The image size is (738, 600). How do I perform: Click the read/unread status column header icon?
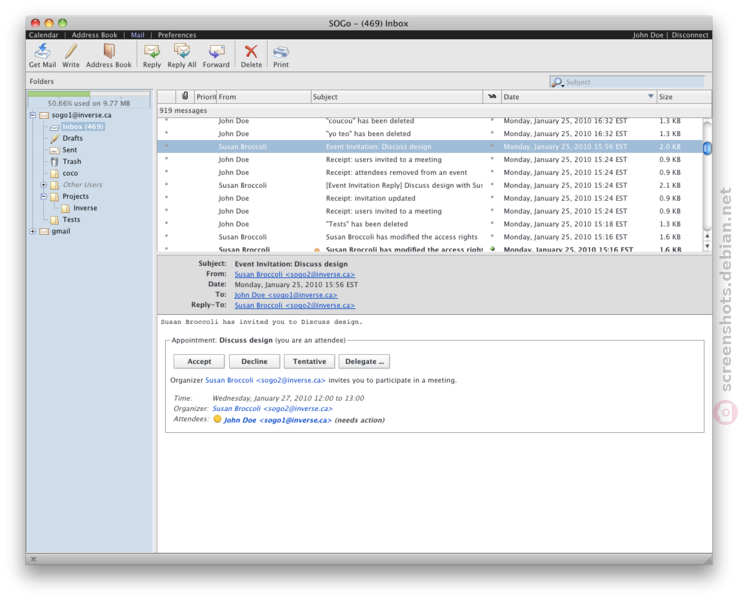[x=492, y=96]
